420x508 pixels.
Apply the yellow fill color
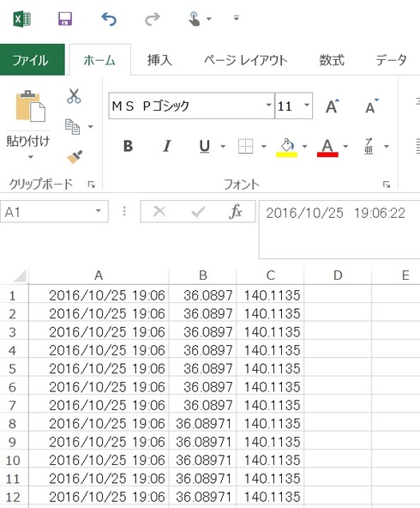[x=286, y=148]
